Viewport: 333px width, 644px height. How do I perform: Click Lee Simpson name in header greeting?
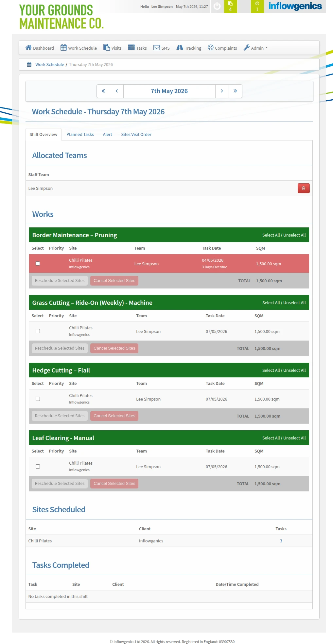tap(162, 7)
